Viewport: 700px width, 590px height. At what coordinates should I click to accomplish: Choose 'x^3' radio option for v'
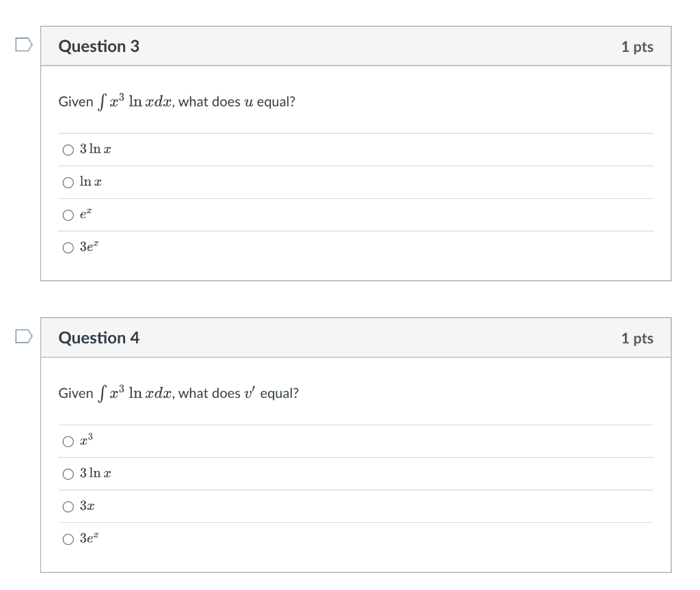(68, 442)
